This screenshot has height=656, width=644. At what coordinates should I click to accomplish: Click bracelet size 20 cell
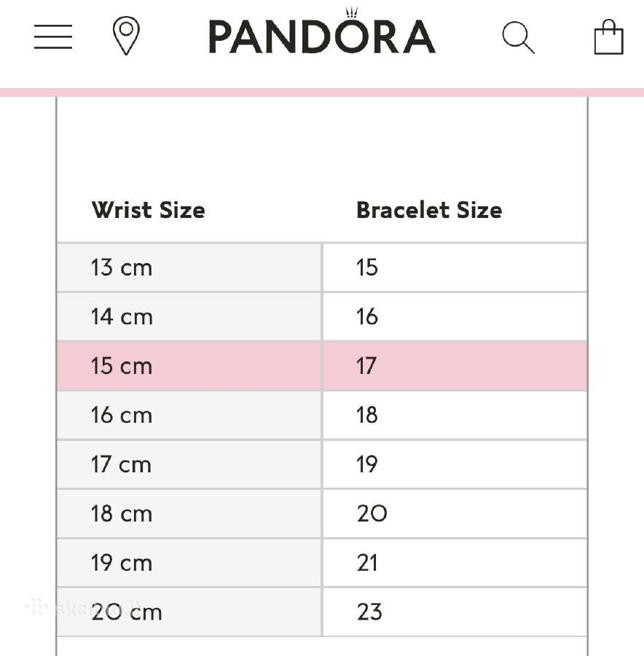(x=455, y=514)
